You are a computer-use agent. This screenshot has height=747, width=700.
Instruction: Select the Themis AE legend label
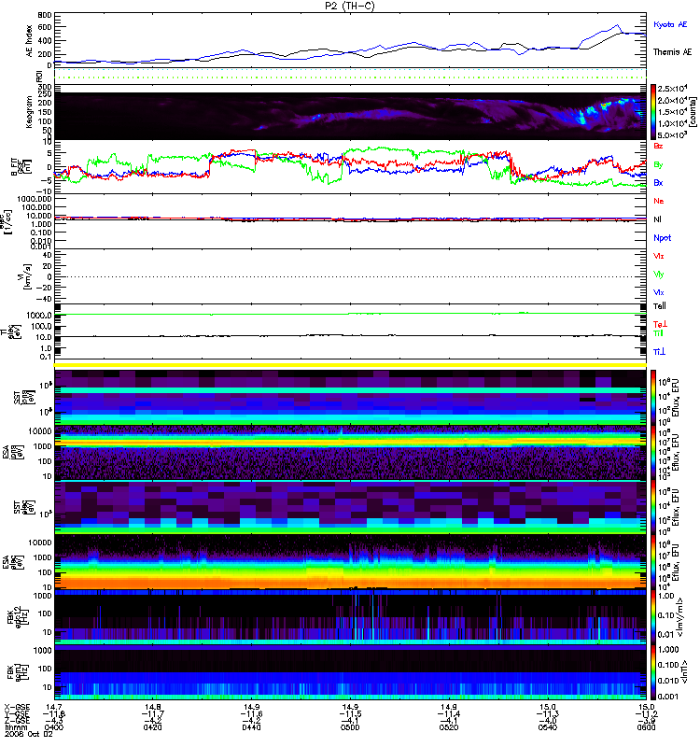tap(671, 53)
